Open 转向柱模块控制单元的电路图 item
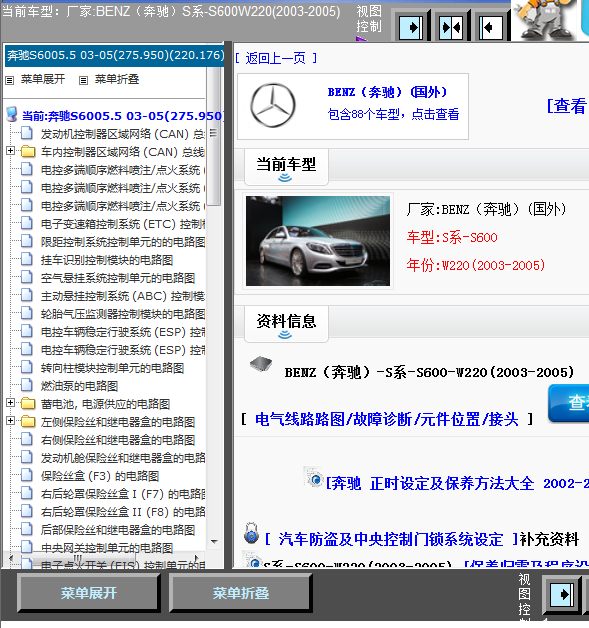 (x=112, y=368)
